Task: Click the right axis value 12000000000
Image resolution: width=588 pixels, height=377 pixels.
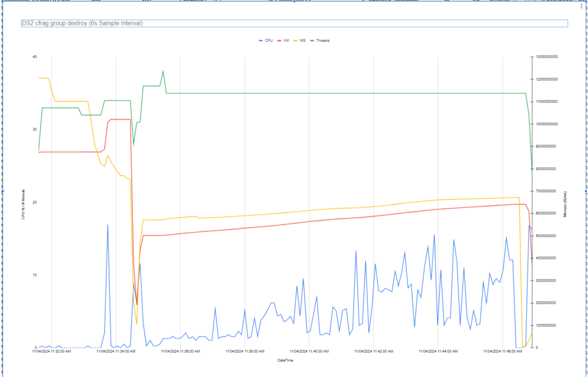Action: (547, 79)
